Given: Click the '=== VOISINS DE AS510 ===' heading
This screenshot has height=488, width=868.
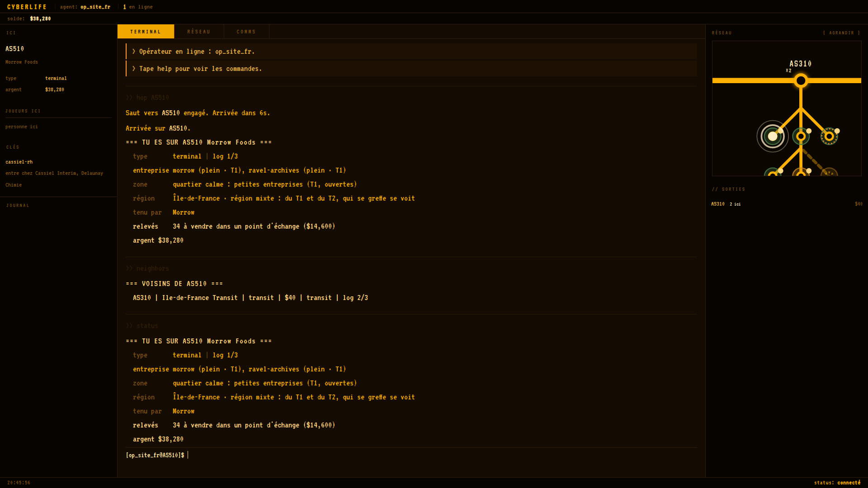Looking at the screenshot, I should pos(174,284).
